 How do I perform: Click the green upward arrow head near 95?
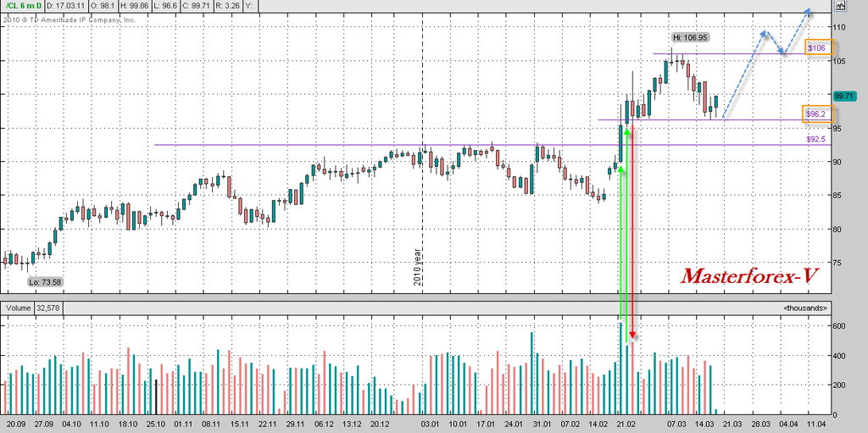[626, 130]
